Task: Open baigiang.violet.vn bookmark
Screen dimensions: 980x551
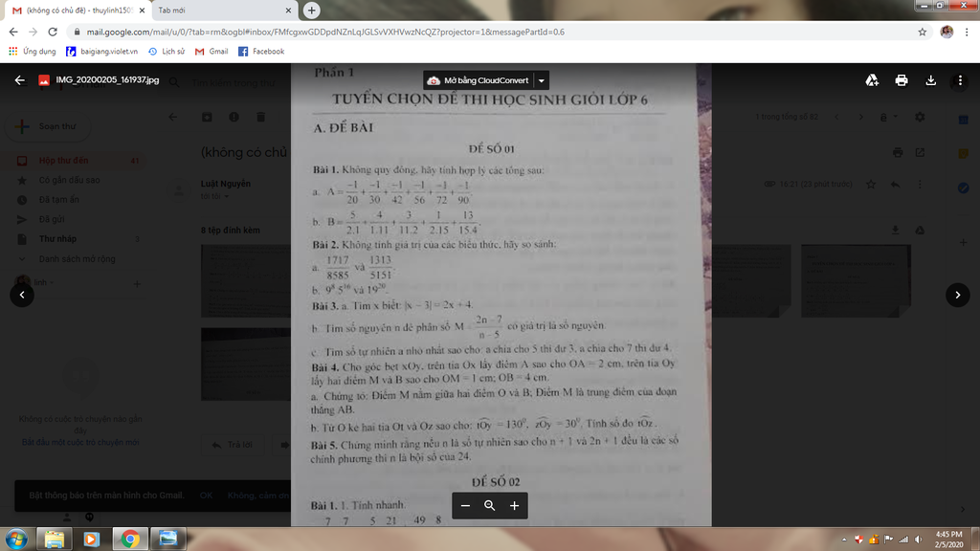Action: [101, 52]
